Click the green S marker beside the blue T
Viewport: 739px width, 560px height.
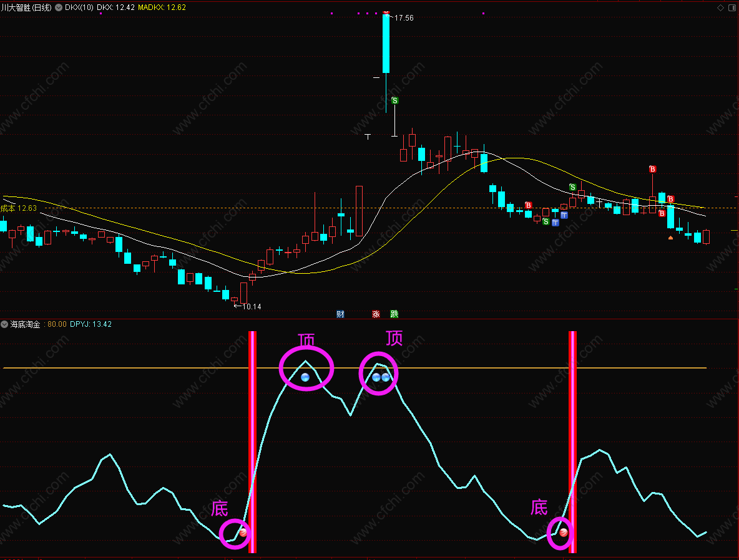pyautogui.click(x=546, y=221)
